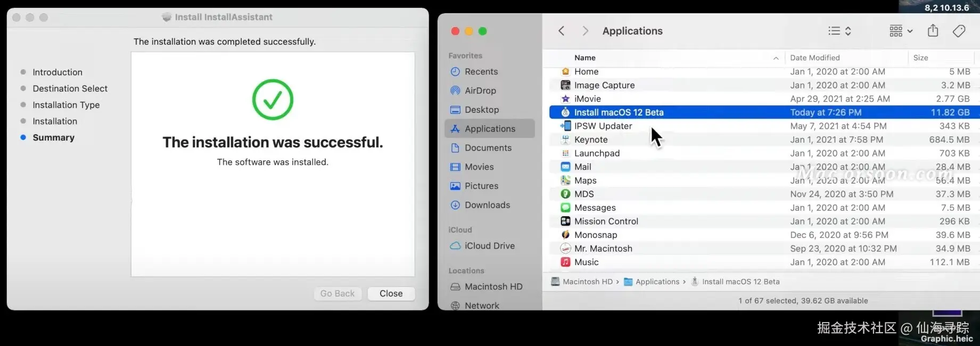The width and height of the screenshot is (980, 346).
Task: Select the Mr. Macintosh app icon
Action: click(x=565, y=249)
